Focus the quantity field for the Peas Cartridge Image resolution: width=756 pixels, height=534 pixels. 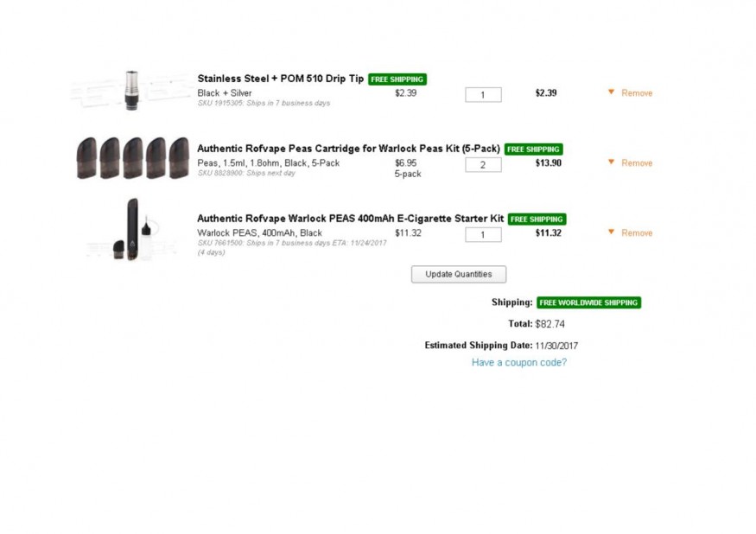483,165
